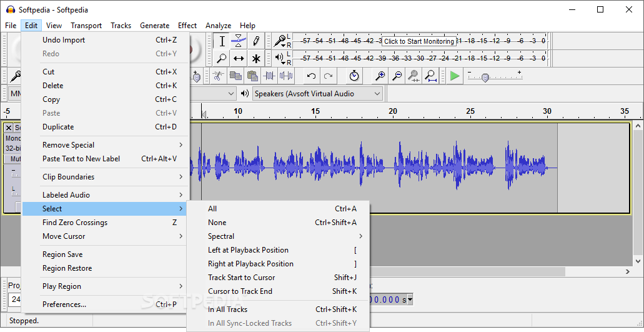
Task: Choose Cursor to Track End
Action: [279, 291]
